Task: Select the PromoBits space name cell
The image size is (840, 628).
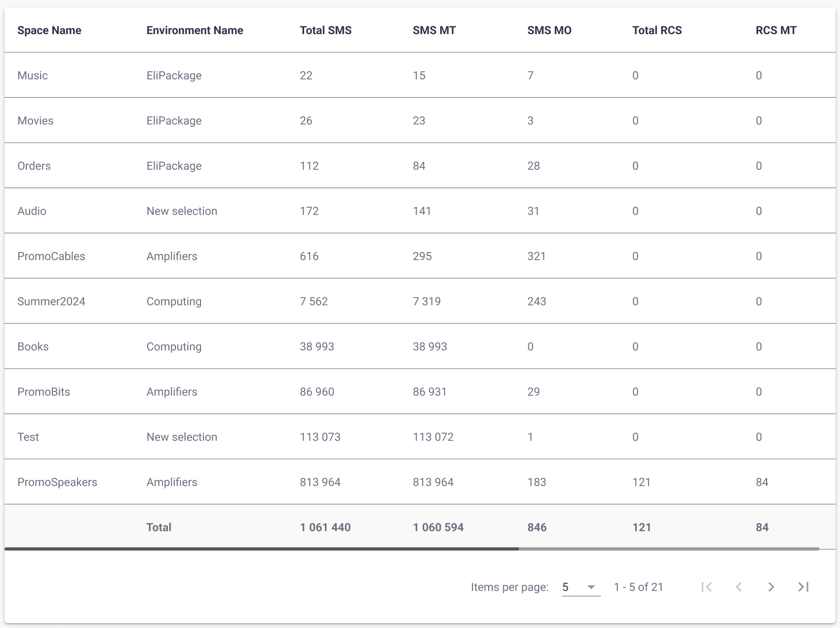Action: tap(44, 392)
